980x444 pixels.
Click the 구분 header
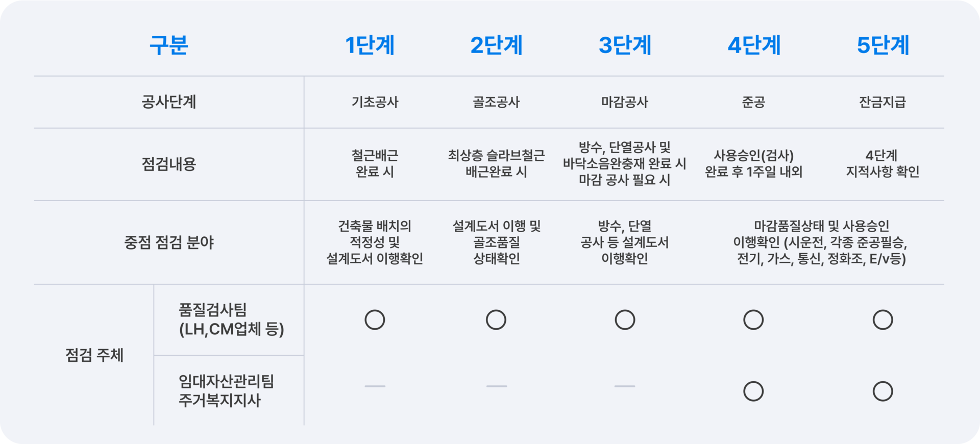point(169,45)
